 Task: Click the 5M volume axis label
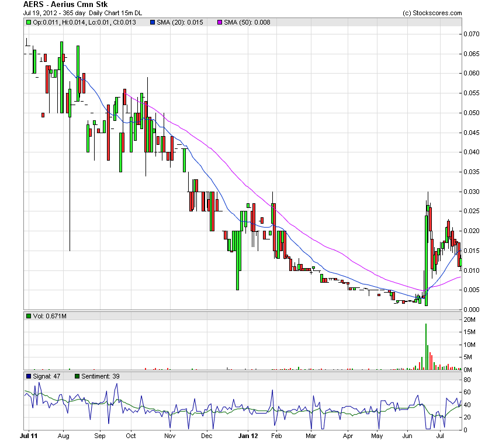pyautogui.click(x=468, y=357)
